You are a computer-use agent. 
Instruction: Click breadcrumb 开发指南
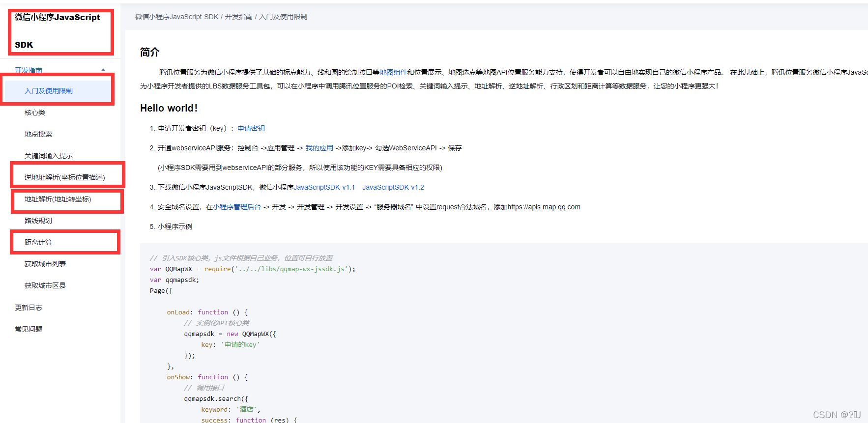(x=239, y=17)
